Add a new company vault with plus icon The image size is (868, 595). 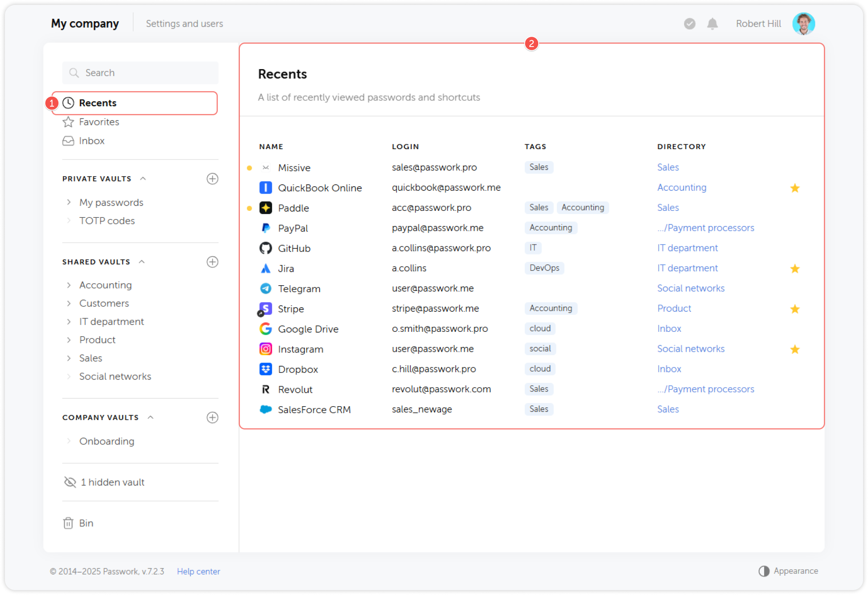tap(212, 417)
